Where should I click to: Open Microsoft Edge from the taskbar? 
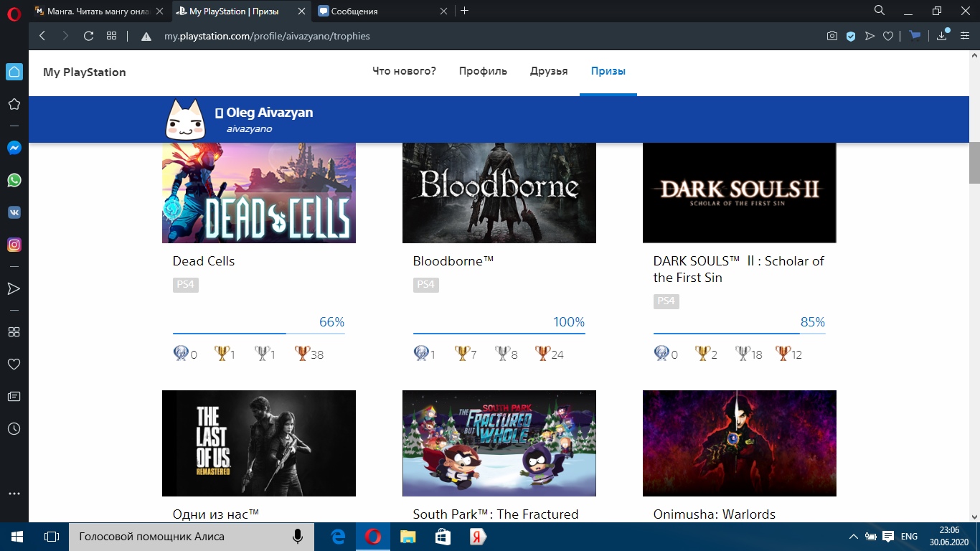pyautogui.click(x=338, y=537)
